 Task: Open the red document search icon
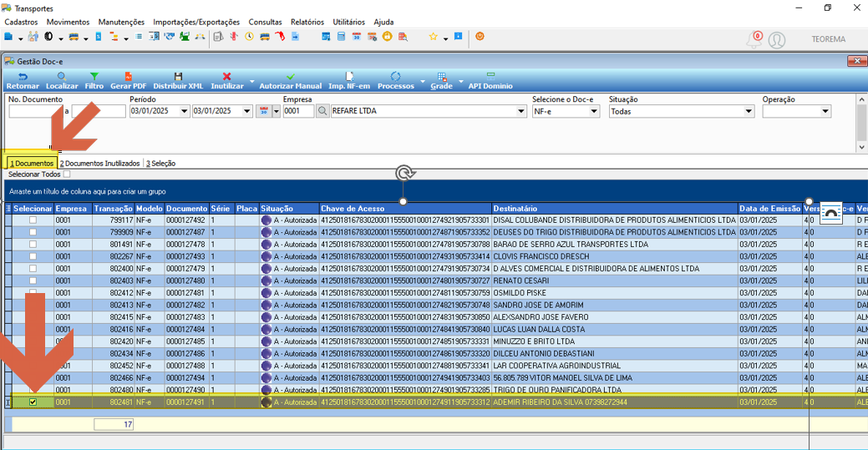click(x=403, y=37)
